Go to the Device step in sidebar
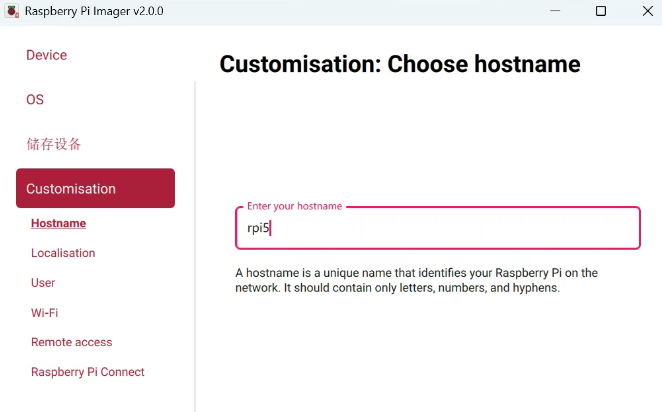The image size is (662, 412). click(46, 55)
